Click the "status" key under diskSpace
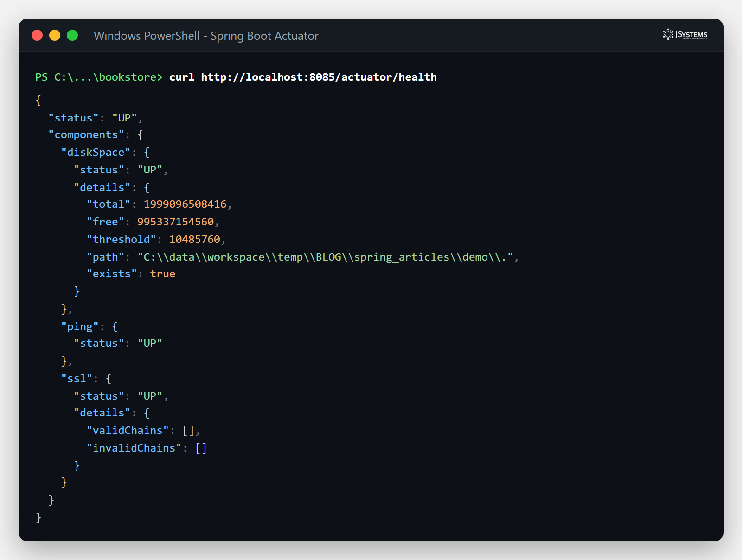Viewport: 743px width, 560px height. [x=99, y=170]
